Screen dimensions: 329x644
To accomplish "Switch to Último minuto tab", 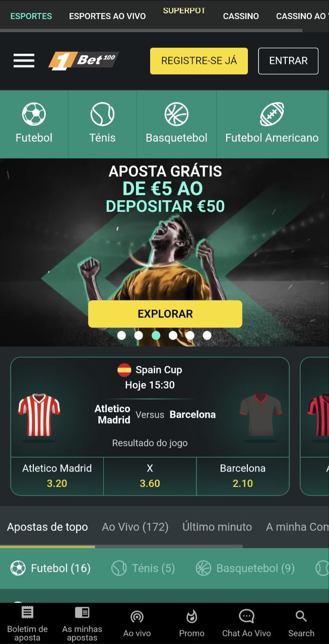I will tap(217, 527).
